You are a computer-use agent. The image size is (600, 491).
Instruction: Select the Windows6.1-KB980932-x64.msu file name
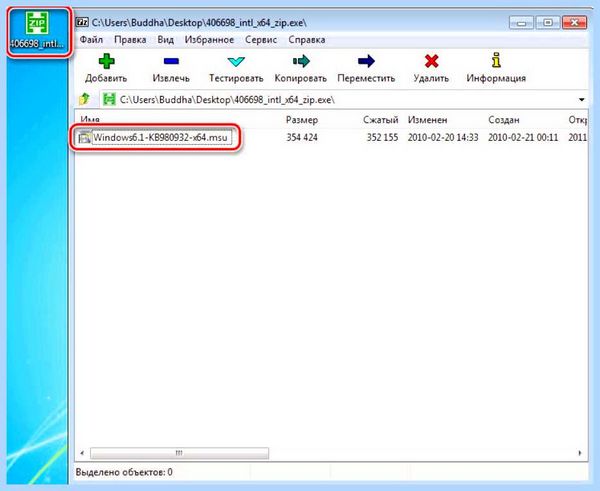click(160, 137)
